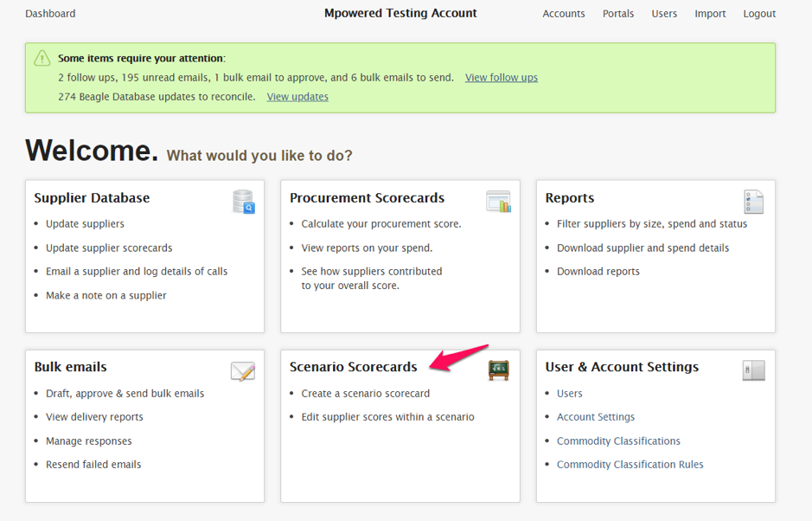Click the Supplier Database icon

[243, 202]
